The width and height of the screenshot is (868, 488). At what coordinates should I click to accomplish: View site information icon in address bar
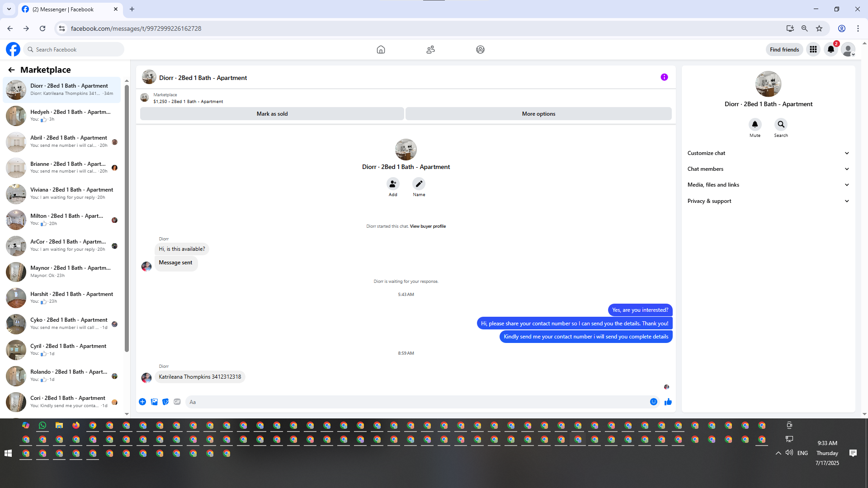coord(62,28)
